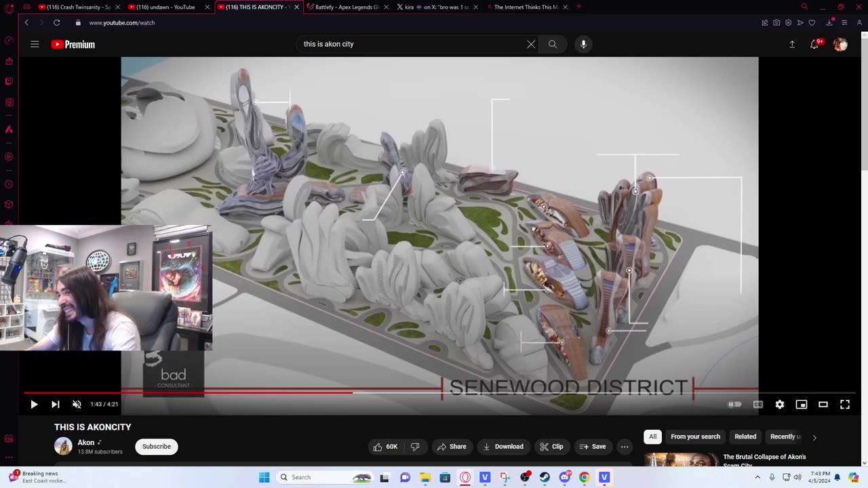The height and width of the screenshot is (488, 868).
Task: Enter fullscreen mode
Action: point(845,405)
